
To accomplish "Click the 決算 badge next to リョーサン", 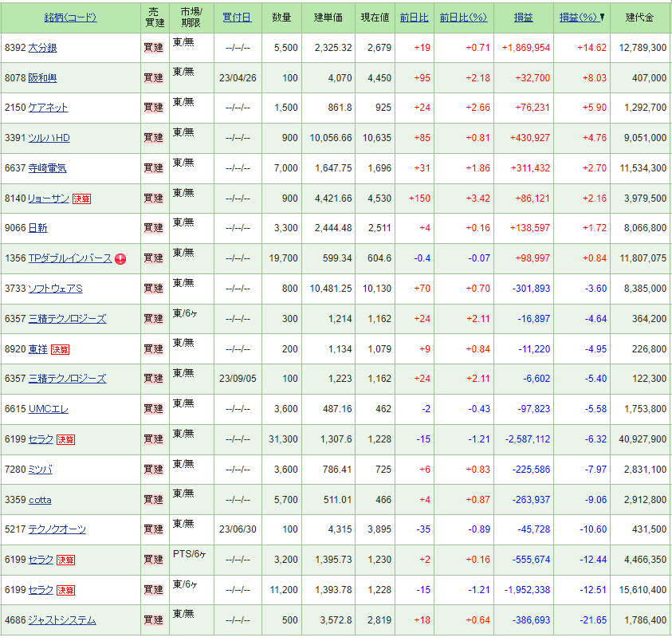I will point(81,199).
